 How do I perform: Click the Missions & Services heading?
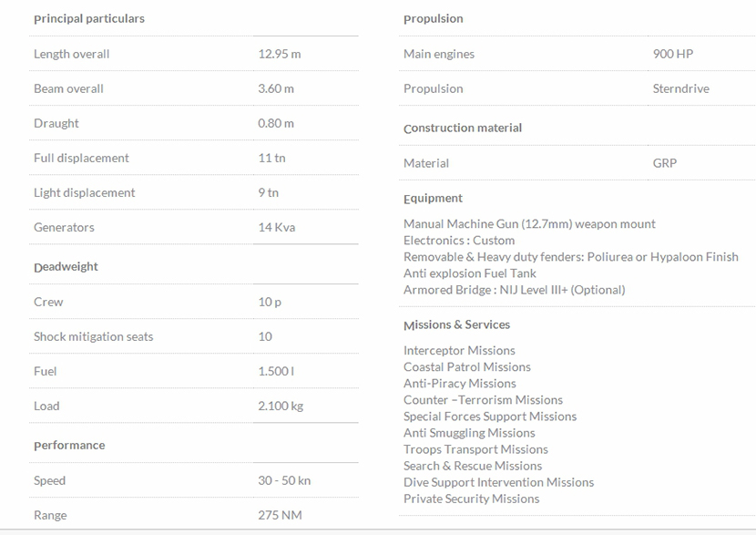tap(456, 325)
